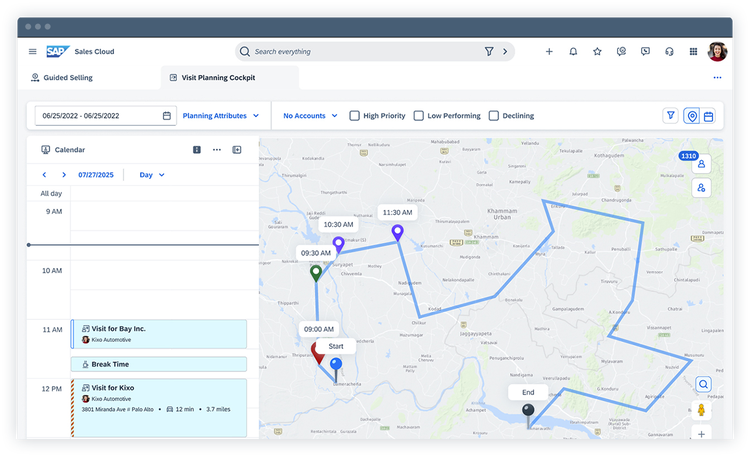Click the date range input field
750x456 pixels.
[106, 116]
